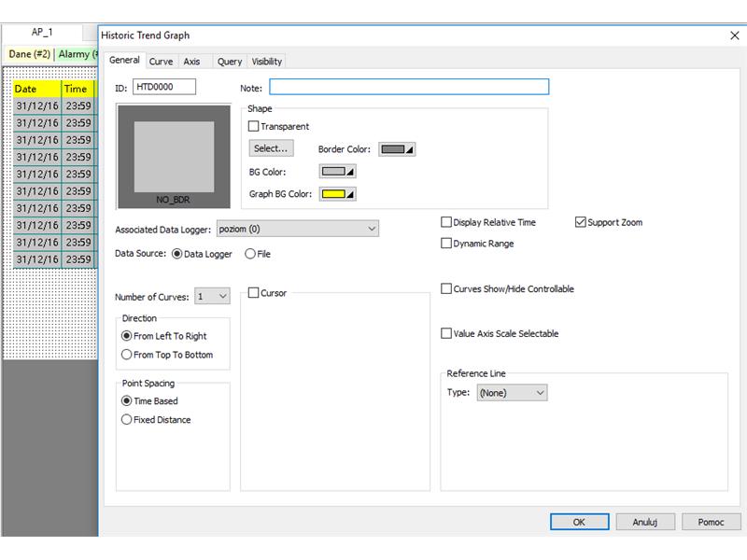
Task: Click the Select... shape button
Action: click(271, 148)
